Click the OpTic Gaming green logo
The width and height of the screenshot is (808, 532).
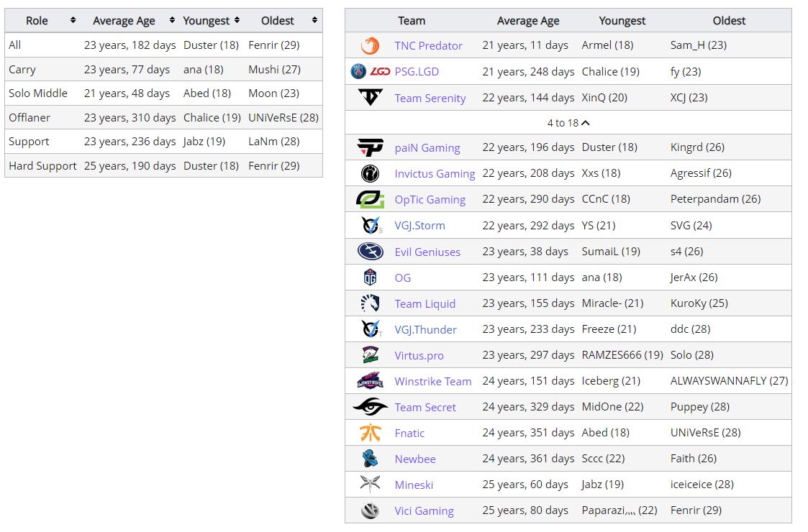(370, 199)
